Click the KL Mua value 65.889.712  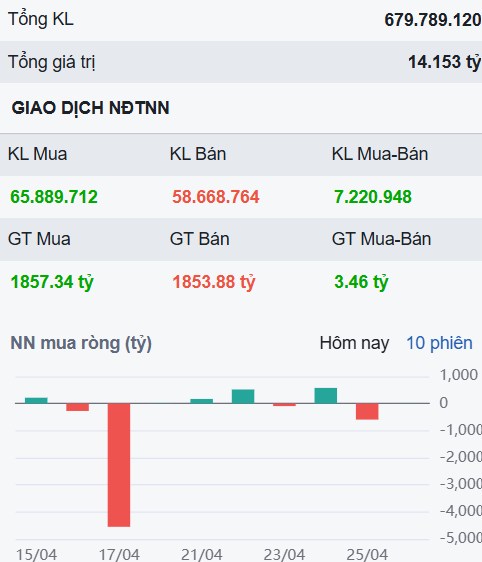coord(54,197)
